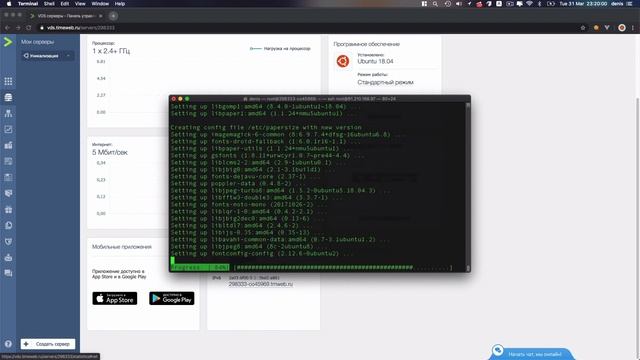Open the servers stack icon in sidebar

8,97
